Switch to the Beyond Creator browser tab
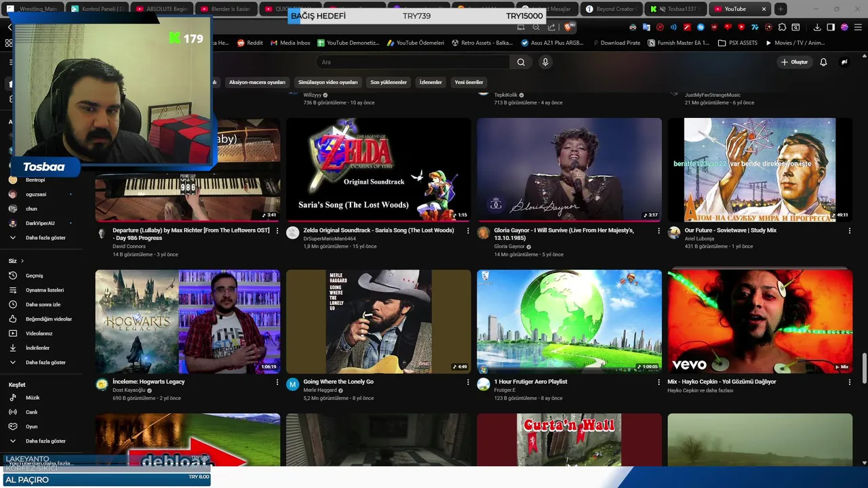The width and height of the screenshot is (868, 488). pos(610,9)
